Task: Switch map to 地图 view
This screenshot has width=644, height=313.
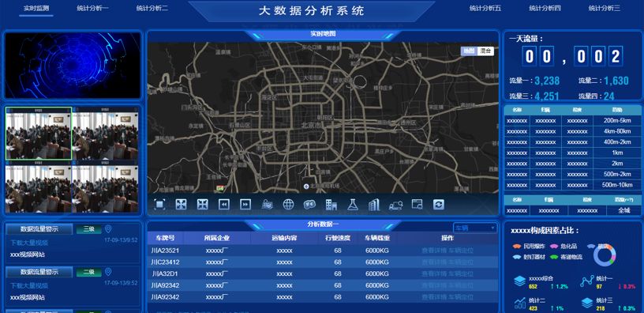Action: click(469, 51)
